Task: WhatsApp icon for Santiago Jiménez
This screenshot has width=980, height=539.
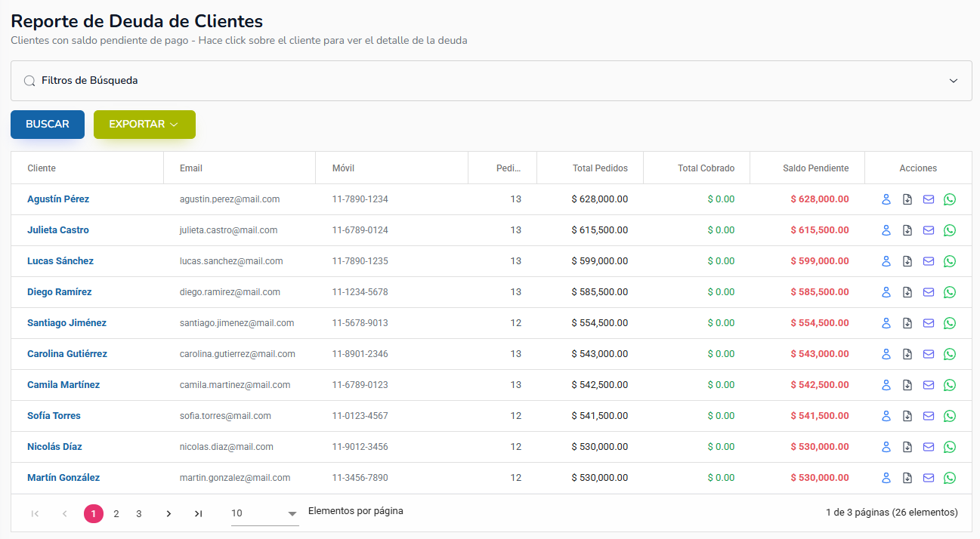Action: [950, 323]
